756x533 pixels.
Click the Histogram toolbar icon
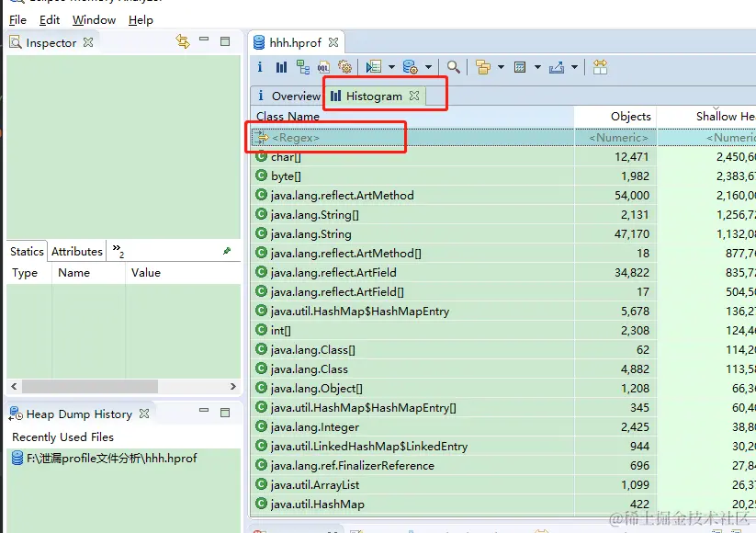[x=281, y=67]
